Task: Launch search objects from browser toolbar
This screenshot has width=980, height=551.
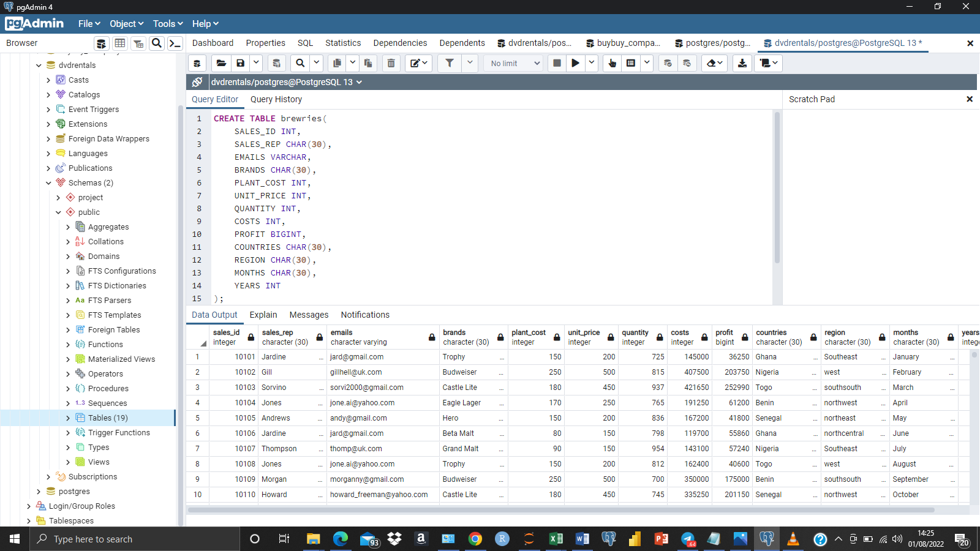Action: (157, 43)
